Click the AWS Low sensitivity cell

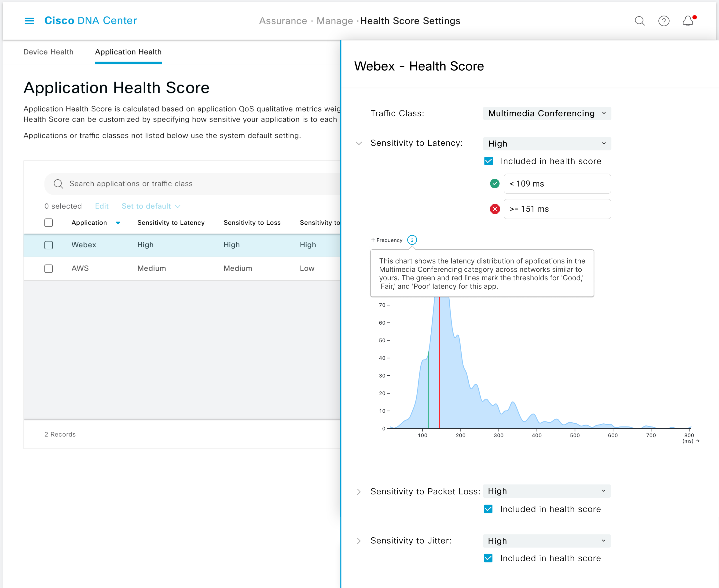(307, 268)
